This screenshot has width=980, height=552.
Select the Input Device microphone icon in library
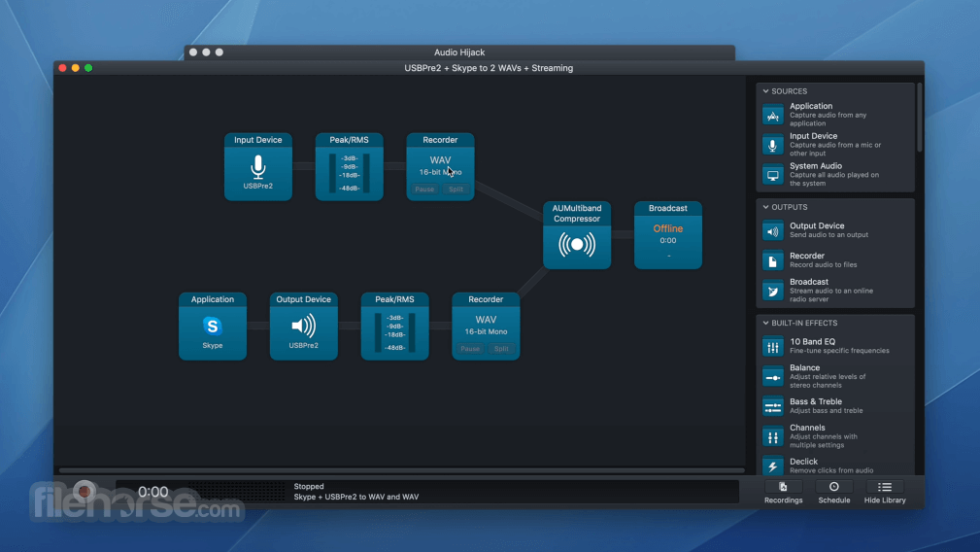coord(772,145)
